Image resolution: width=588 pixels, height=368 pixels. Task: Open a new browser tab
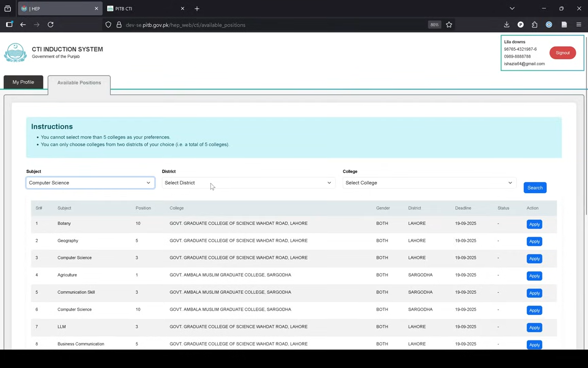pyautogui.click(x=197, y=9)
